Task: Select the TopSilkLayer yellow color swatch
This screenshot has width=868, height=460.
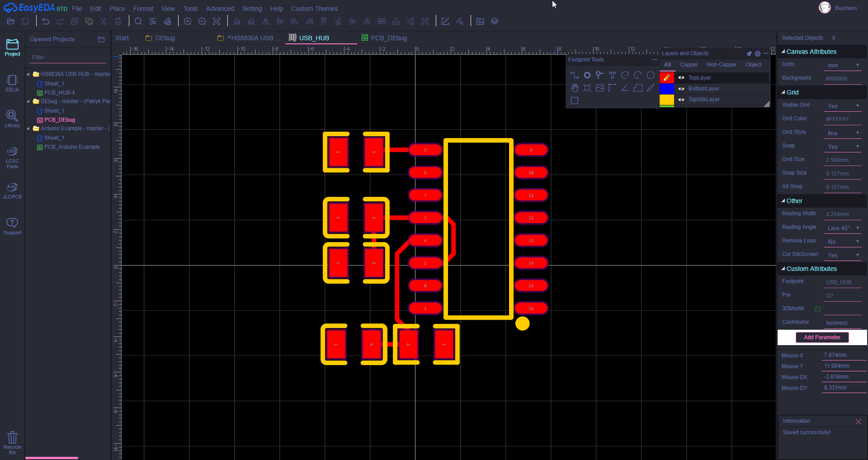Action: click(667, 100)
